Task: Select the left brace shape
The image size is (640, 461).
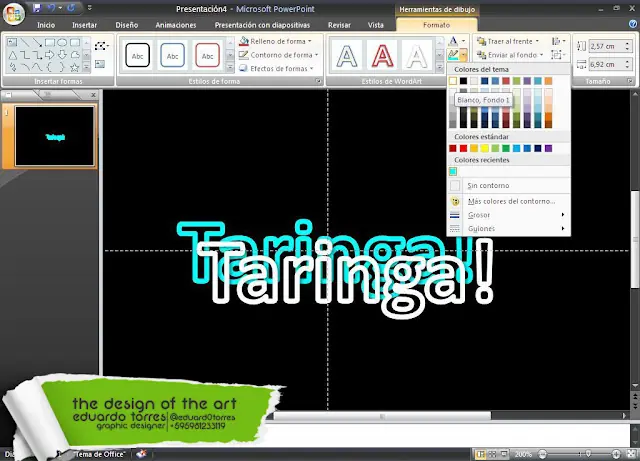Action: pyautogui.click(x=50, y=67)
